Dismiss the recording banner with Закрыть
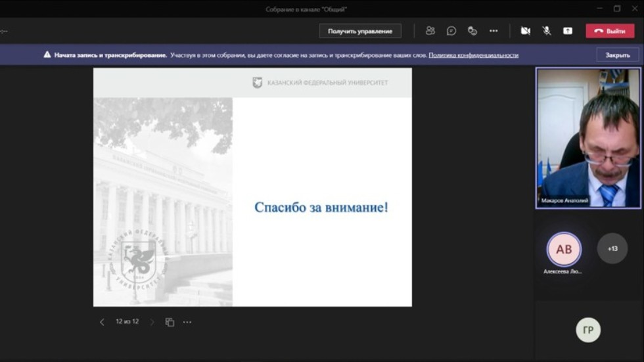644x362 pixels. coord(617,55)
